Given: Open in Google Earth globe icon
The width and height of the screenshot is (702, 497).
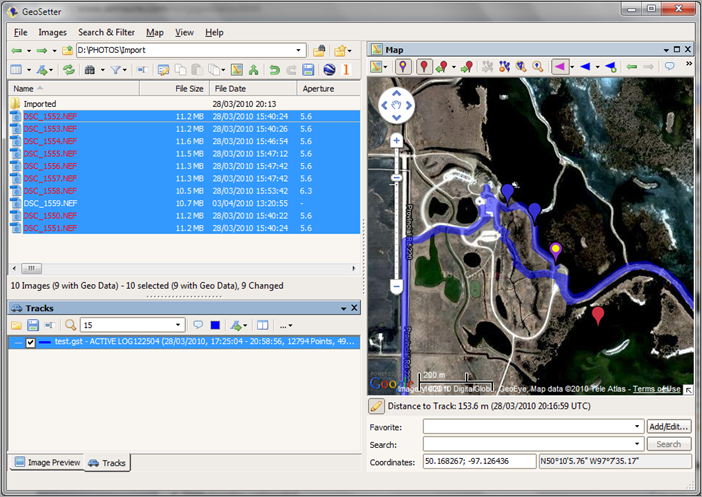Looking at the screenshot, I should click(x=330, y=70).
